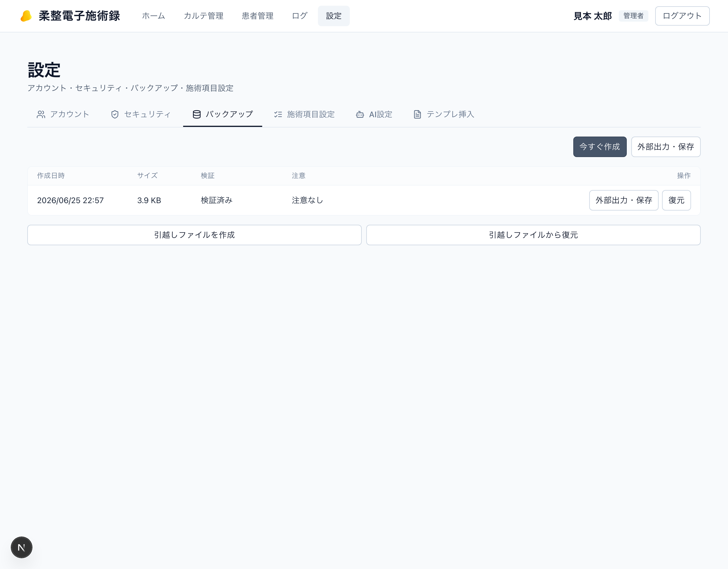
Task: Click the 施術項目設定 tab's checklist icon
Action: [278, 114]
